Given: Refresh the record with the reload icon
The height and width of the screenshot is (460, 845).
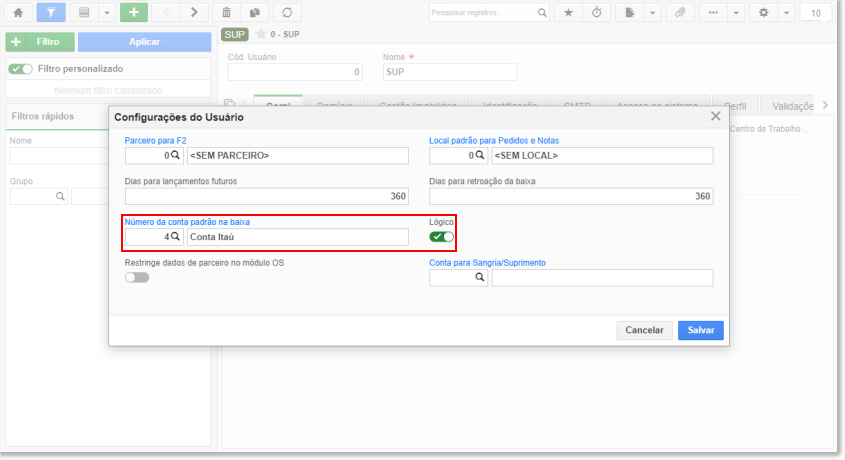Looking at the screenshot, I should pos(287,12).
